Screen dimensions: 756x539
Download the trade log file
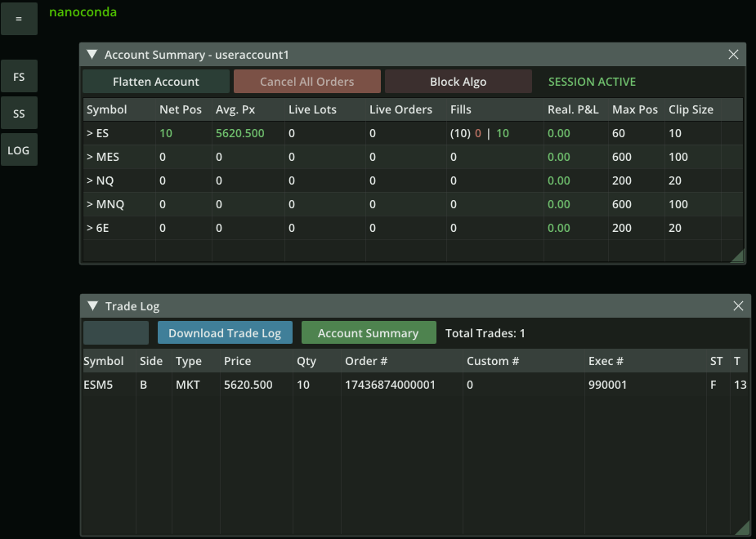pyautogui.click(x=225, y=333)
